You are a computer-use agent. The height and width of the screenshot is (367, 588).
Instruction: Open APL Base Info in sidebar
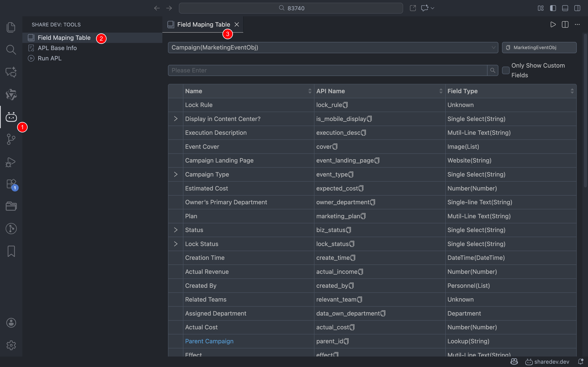[x=57, y=48]
